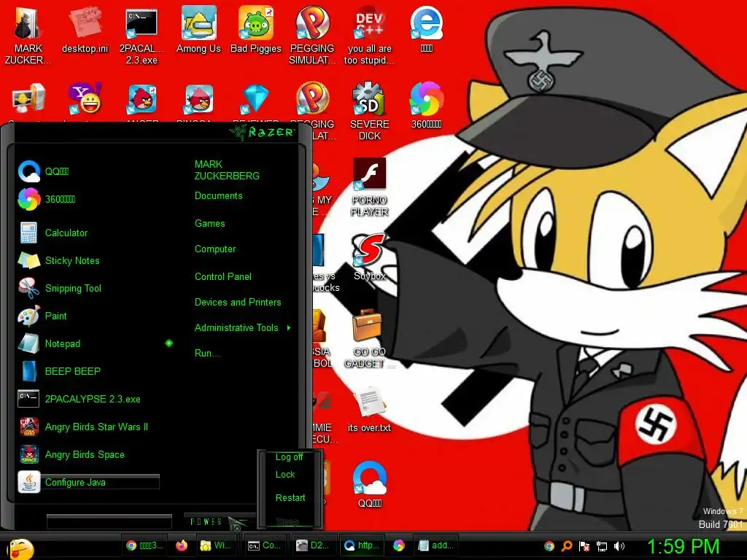Click the 1:59 PM clock
This screenshot has width=747, height=560.
[683, 547]
